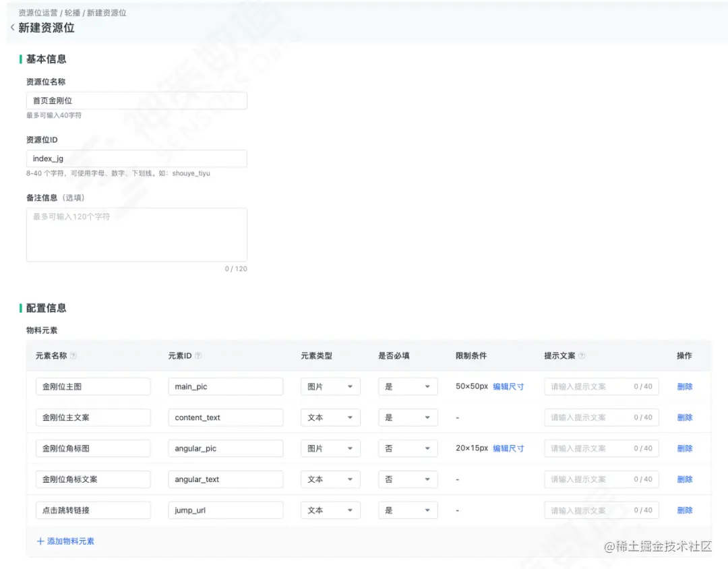
Task: Open 是否必填 dropdown in the jump_url row
Action: click(408, 510)
